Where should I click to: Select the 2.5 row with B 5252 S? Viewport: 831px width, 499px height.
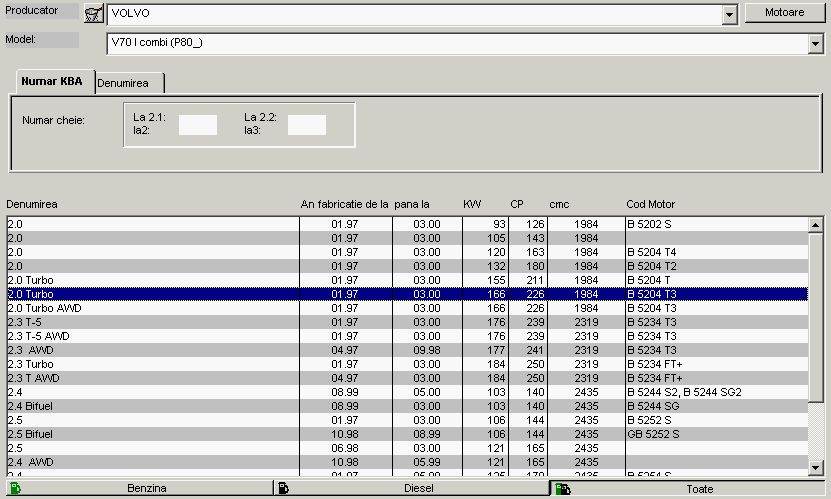tap(407, 420)
